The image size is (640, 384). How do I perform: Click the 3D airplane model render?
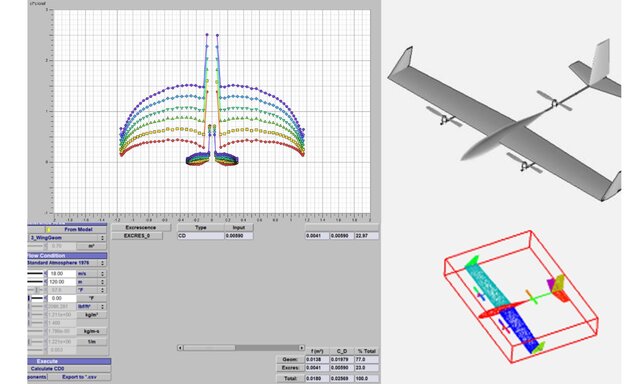click(505, 121)
